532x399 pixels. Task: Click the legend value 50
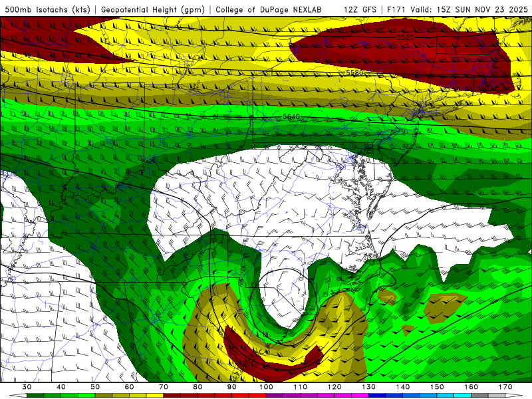click(x=95, y=387)
